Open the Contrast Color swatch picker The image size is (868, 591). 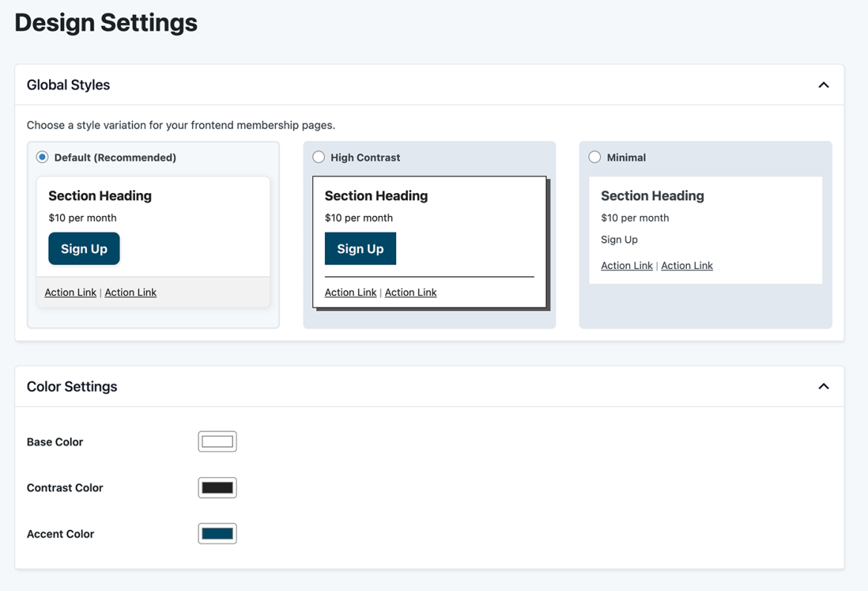point(217,487)
